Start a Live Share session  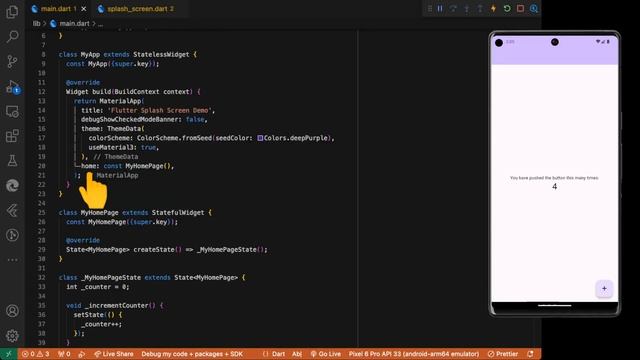pyautogui.click(x=113, y=354)
